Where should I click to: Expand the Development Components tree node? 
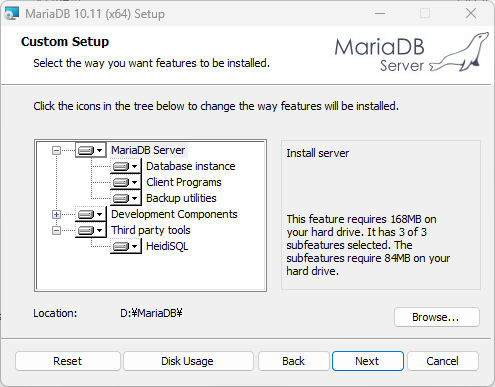click(x=56, y=214)
